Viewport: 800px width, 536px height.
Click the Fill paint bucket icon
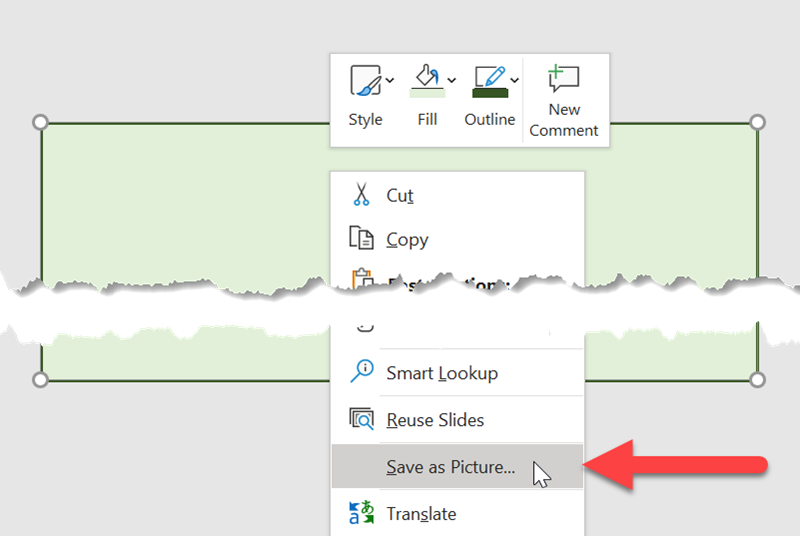pyautogui.click(x=427, y=75)
